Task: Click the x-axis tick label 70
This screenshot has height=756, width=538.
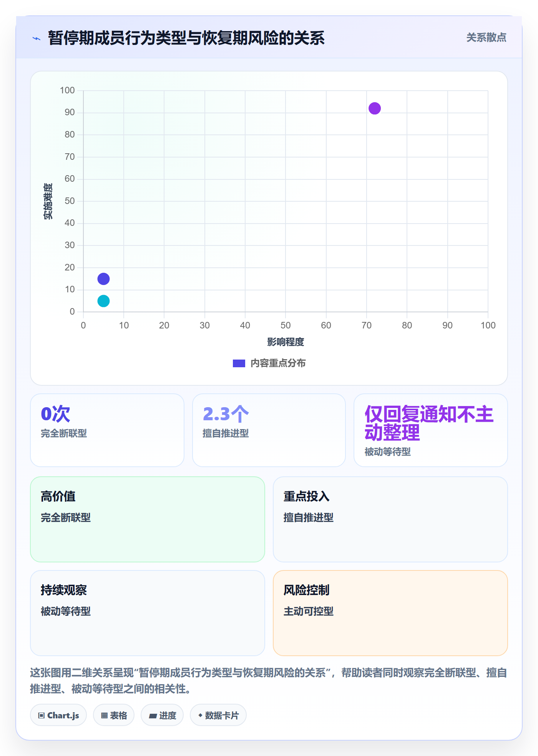Action: click(367, 325)
